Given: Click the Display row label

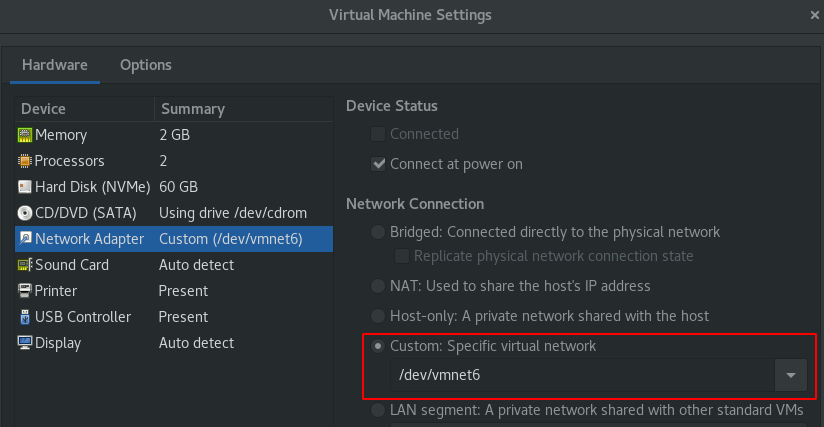Looking at the screenshot, I should tap(58, 343).
